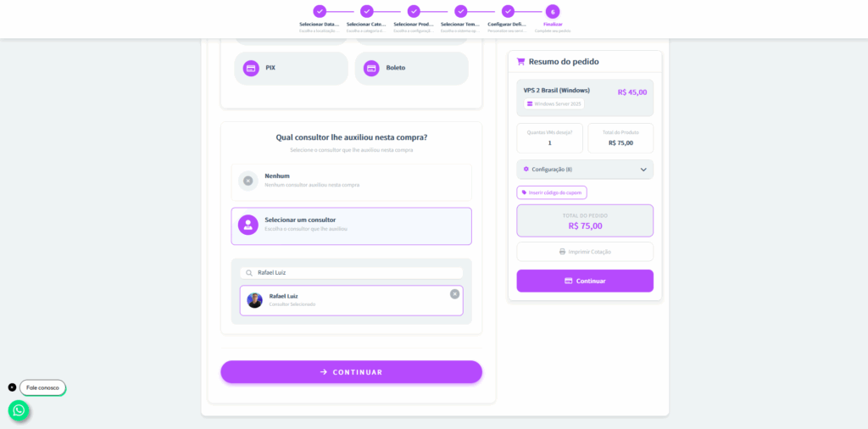868x429 pixels.
Task: Click the Configuração chevron arrow
Action: click(x=643, y=170)
